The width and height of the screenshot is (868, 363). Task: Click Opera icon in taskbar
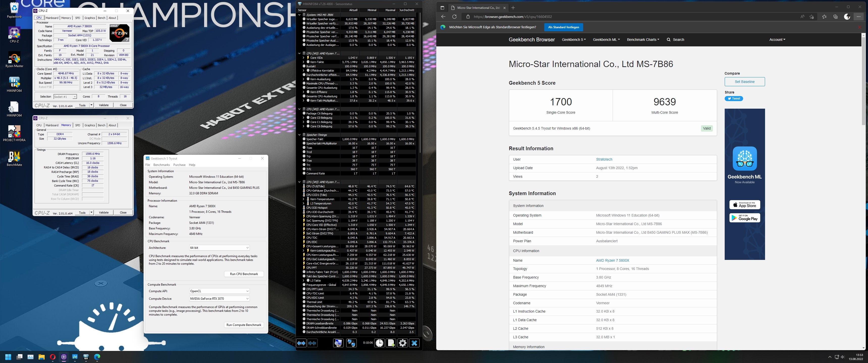pos(52,357)
